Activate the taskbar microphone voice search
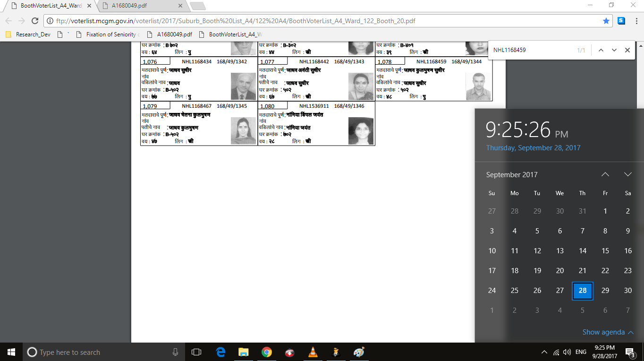This screenshot has width=644, height=361. [x=175, y=352]
